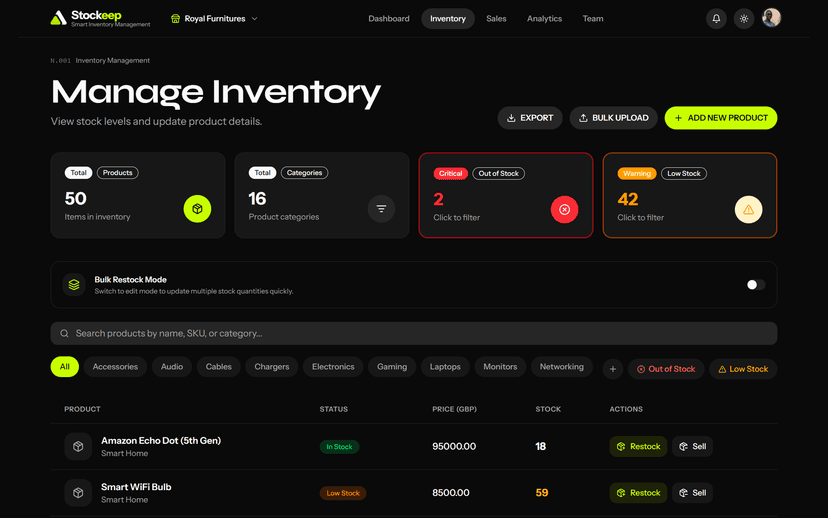Click the STATUS column header
Screen dimensions: 828x518
(x=333, y=409)
